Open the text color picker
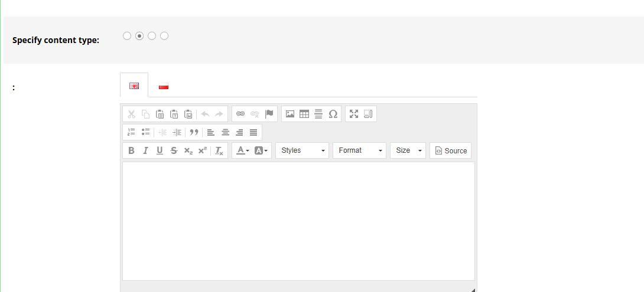This screenshot has height=292, width=644. click(x=242, y=150)
